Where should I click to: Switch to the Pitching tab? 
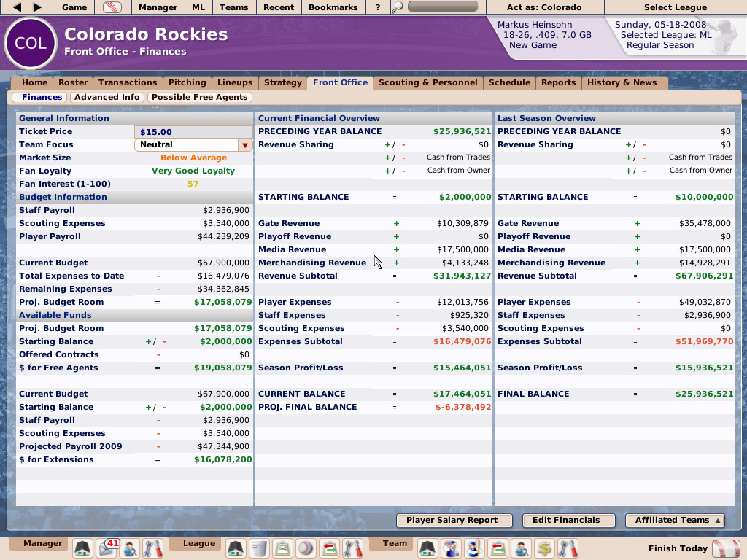click(187, 82)
